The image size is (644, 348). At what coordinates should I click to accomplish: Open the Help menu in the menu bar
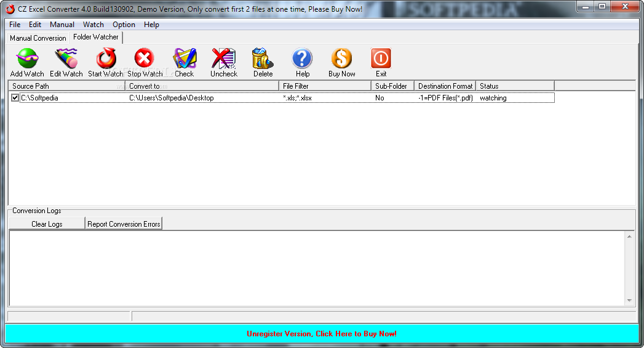point(151,25)
